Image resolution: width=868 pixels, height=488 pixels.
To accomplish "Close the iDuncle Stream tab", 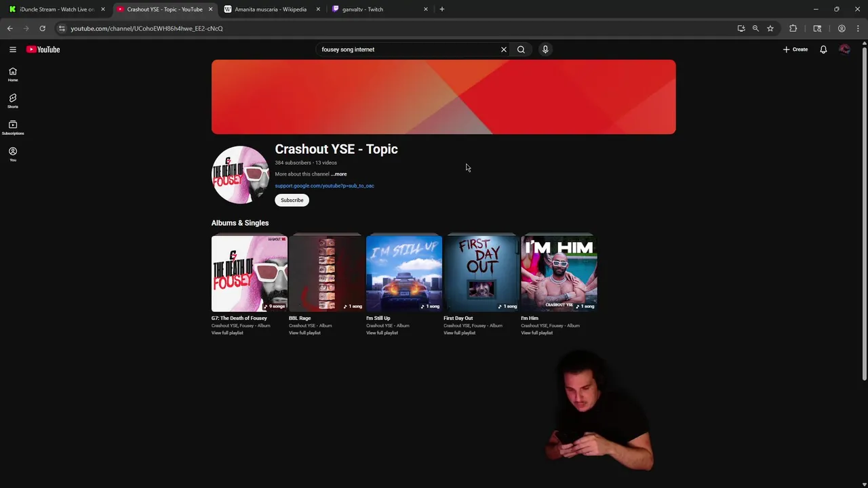I will click(x=103, y=9).
